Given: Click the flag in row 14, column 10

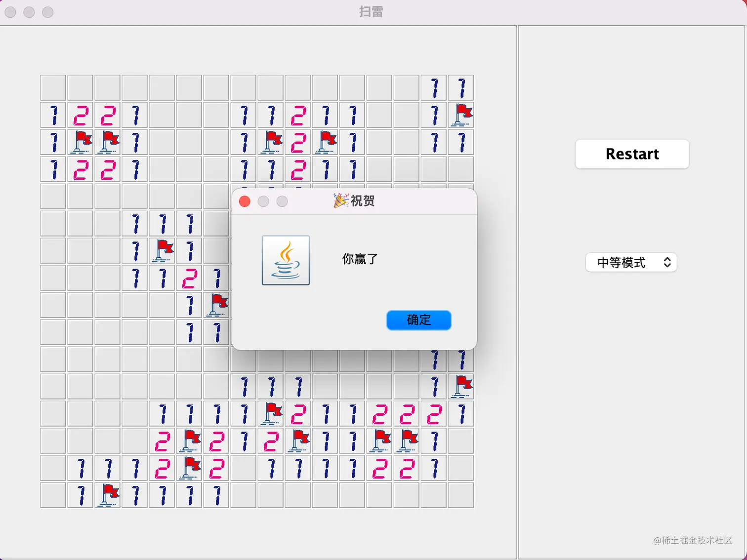Looking at the screenshot, I should tap(298, 441).
